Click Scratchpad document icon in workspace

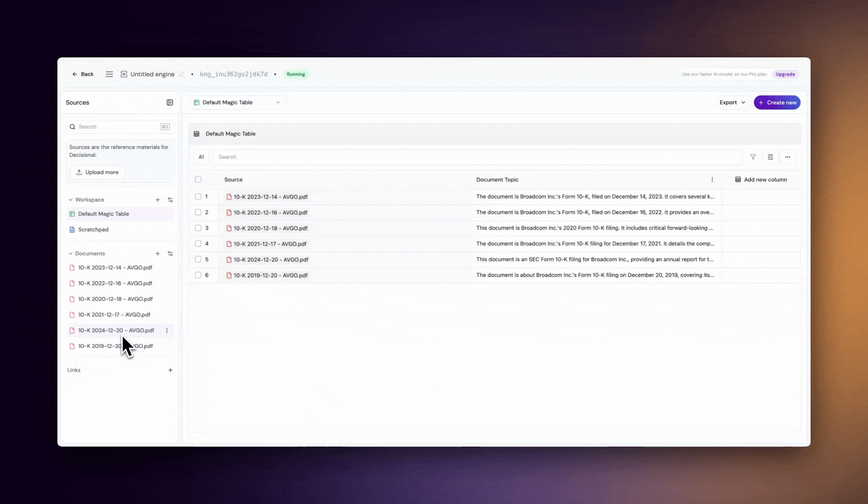72,230
